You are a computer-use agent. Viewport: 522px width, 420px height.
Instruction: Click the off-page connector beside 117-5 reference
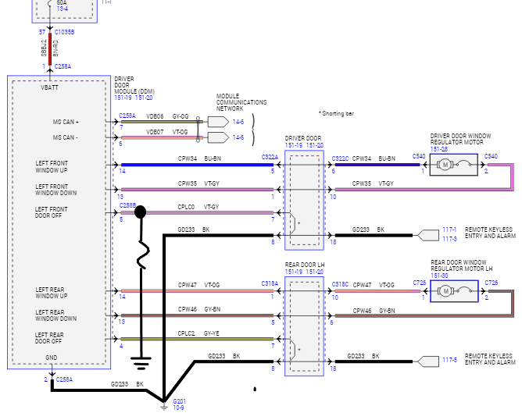427,361
